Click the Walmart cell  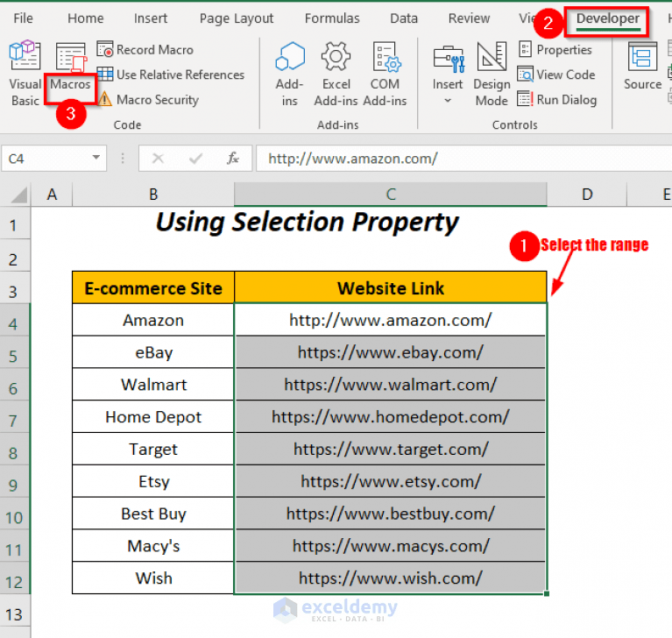tap(153, 385)
